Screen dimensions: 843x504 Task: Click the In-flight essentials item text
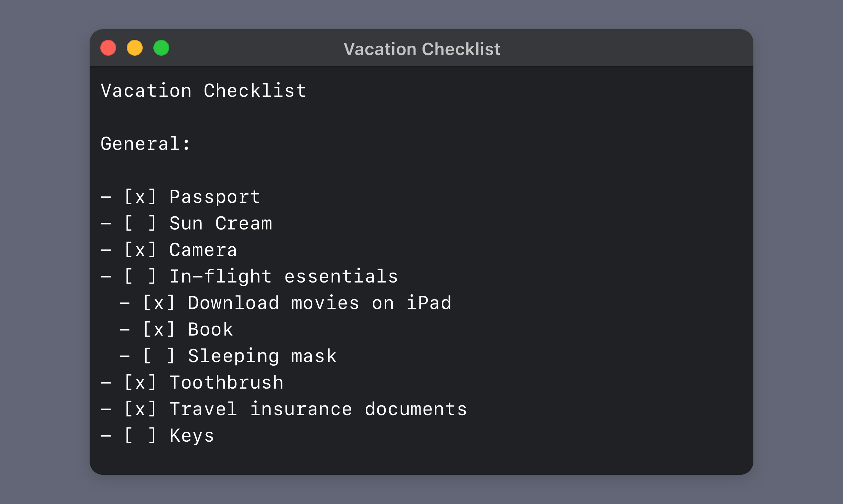tap(284, 277)
